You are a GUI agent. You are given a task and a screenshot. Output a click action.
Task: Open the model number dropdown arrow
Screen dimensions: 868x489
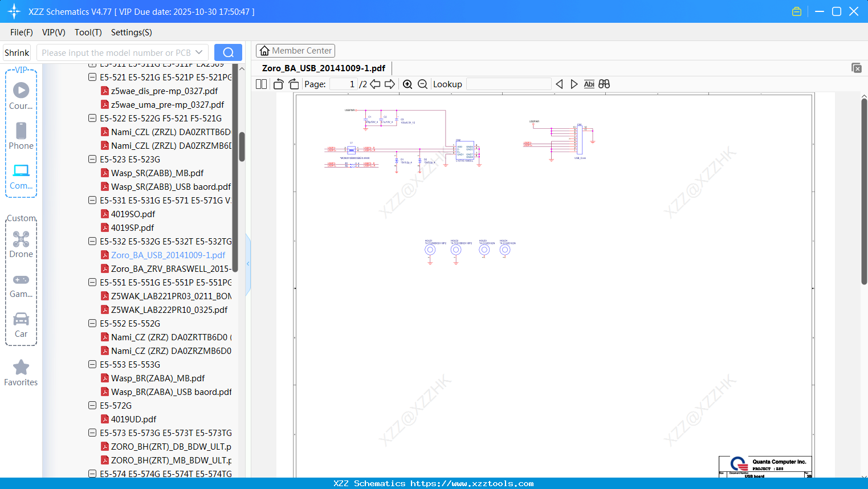click(199, 52)
